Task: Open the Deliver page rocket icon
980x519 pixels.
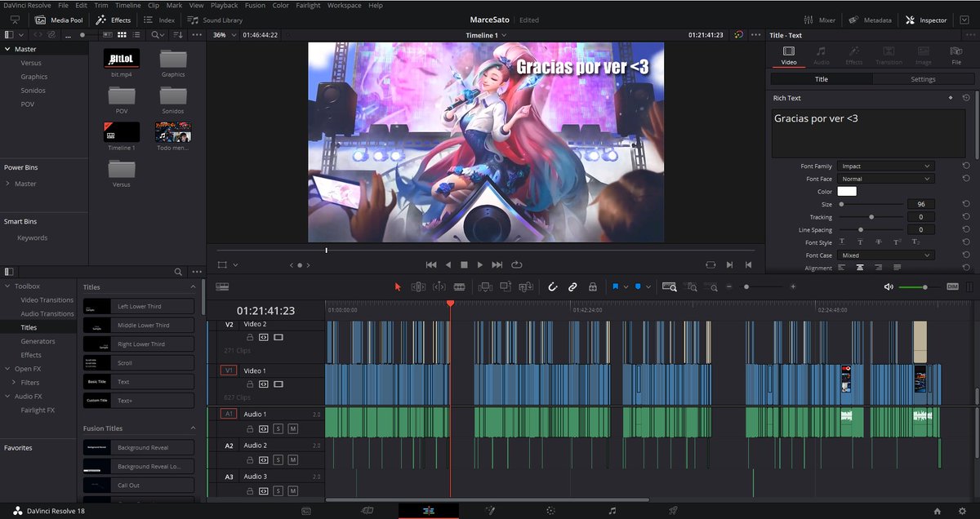Action: coord(674,511)
